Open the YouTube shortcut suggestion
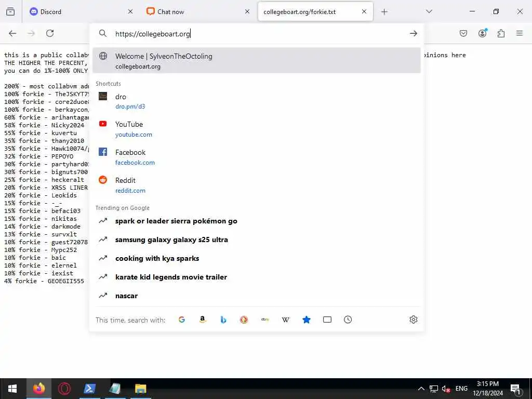The height and width of the screenshot is (399, 532). pyautogui.click(x=257, y=129)
